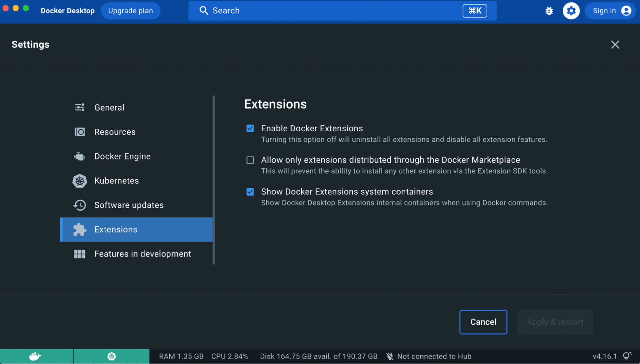Open the bug report icon in the title bar

coord(549,11)
